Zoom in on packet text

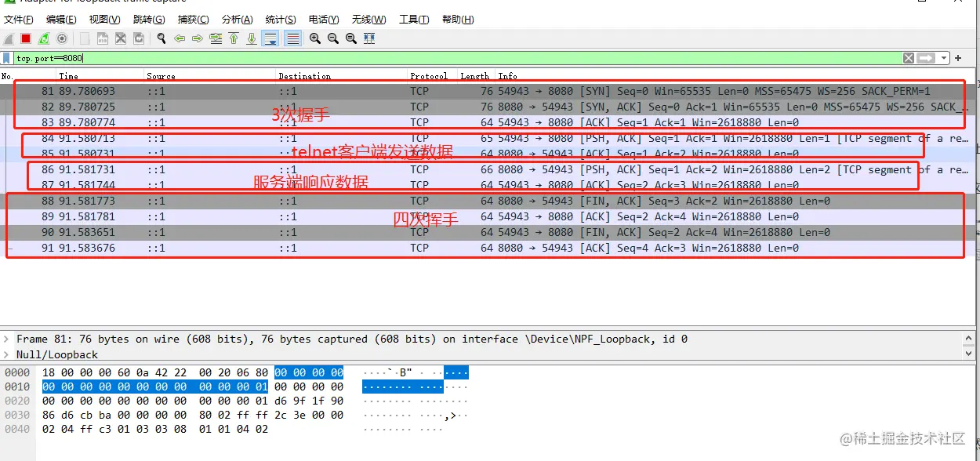[x=315, y=38]
